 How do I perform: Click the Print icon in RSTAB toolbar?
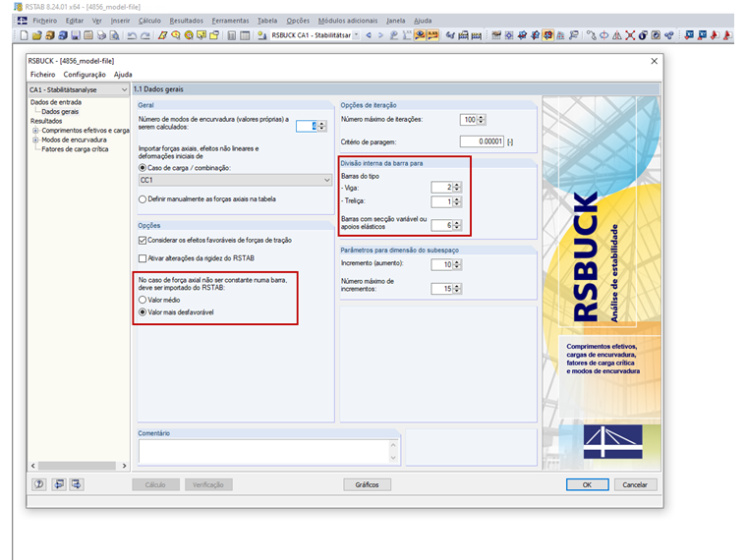click(101, 35)
